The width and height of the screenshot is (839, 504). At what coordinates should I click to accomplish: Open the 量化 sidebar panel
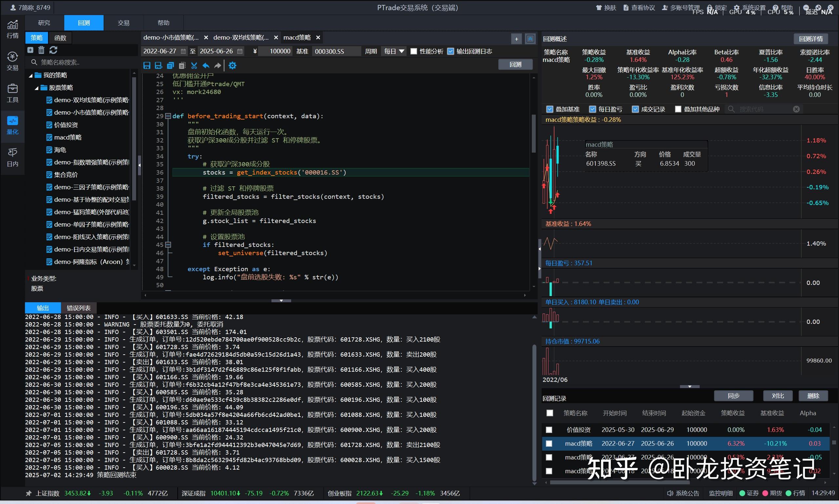pyautogui.click(x=12, y=125)
